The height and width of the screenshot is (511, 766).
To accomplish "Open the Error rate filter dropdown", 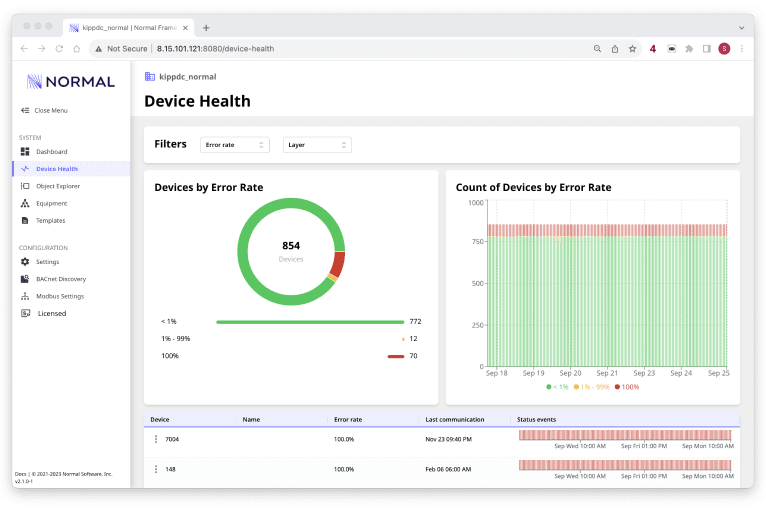I will click(234, 145).
